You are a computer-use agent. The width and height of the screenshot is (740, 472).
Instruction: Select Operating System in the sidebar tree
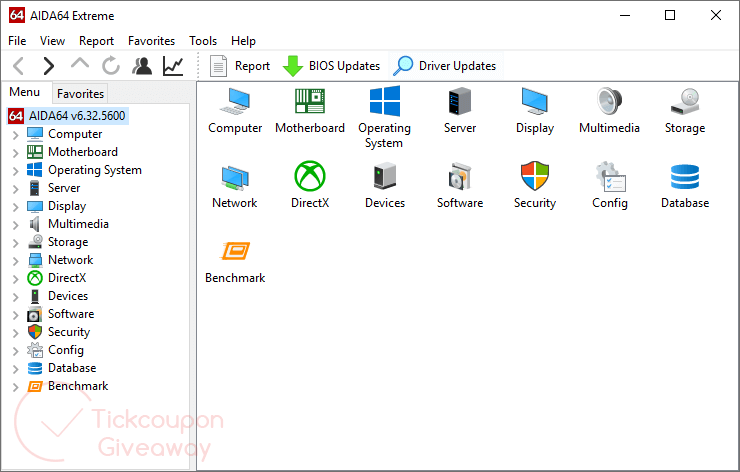(x=94, y=170)
